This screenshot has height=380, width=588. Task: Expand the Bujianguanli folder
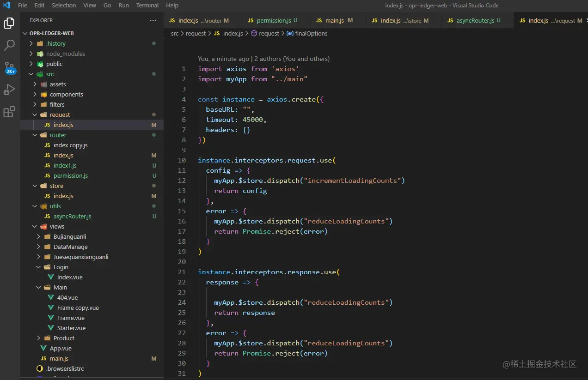tap(38, 236)
